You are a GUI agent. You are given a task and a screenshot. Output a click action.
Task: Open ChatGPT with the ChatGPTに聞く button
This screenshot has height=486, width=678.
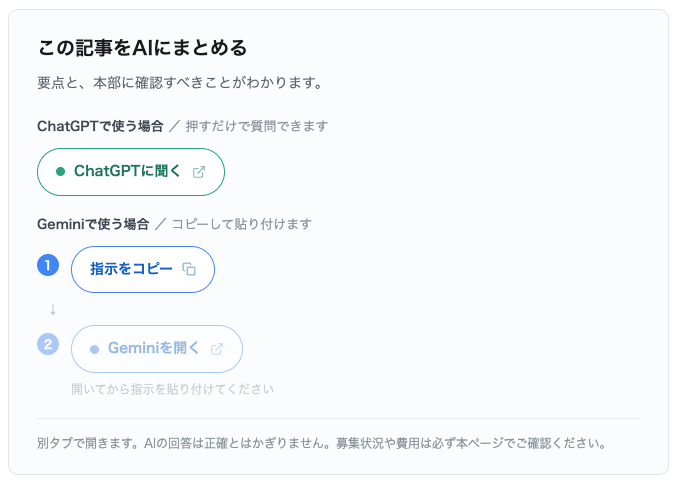(131, 172)
